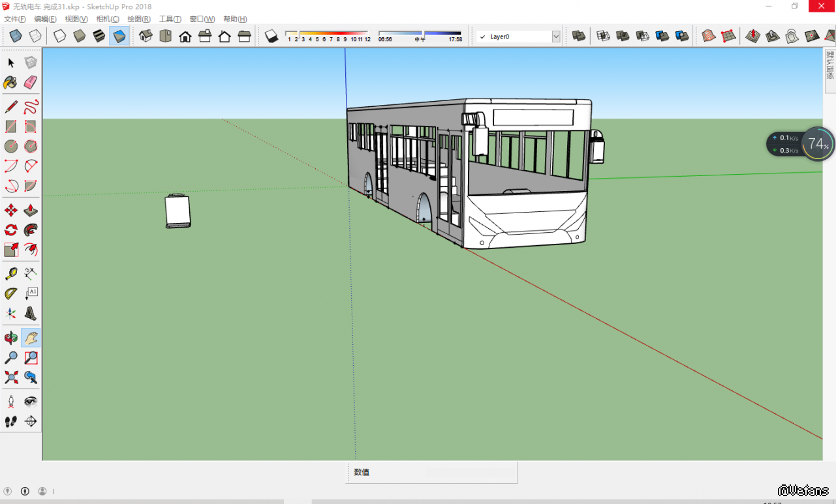Pick the Protractor tool
This screenshot has height=504, width=836.
click(11, 293)
